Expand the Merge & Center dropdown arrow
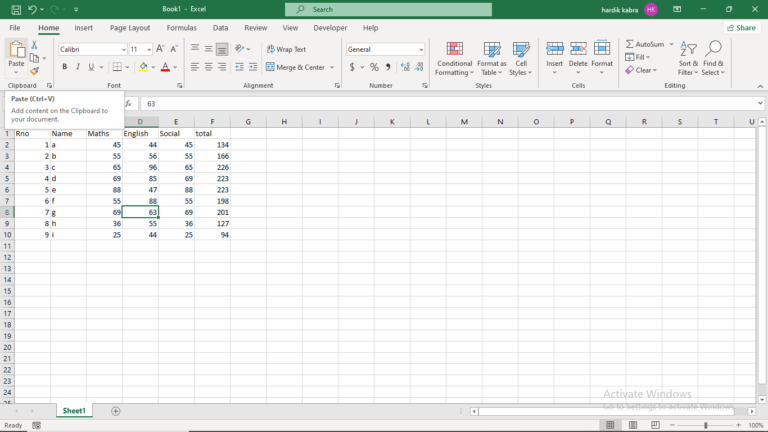 click(332, 67)
